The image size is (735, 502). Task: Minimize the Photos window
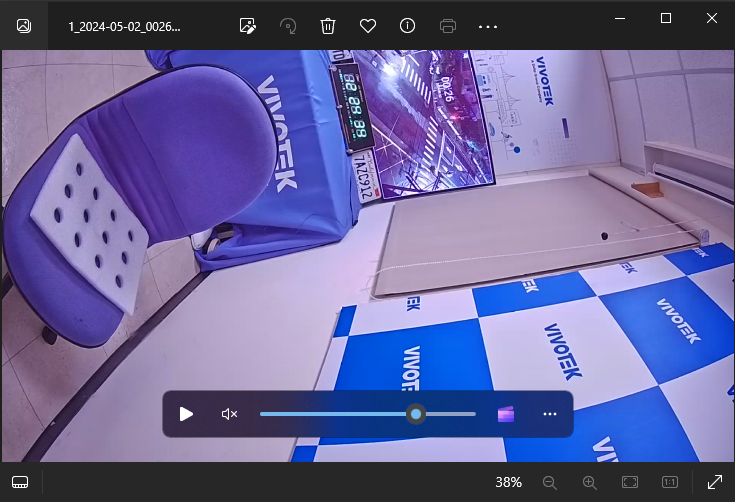(x=620, y=19)
